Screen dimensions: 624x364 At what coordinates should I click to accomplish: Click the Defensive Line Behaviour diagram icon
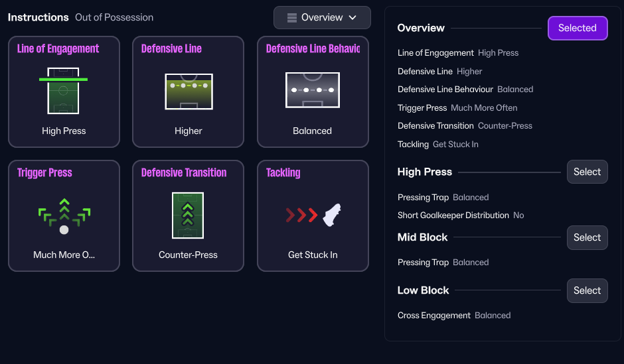click(312, 90)
